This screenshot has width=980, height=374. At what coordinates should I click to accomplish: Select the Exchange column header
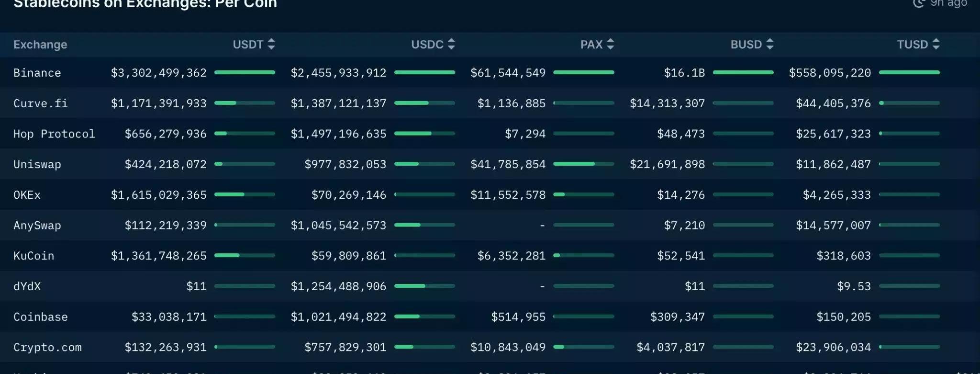[40, 45]
